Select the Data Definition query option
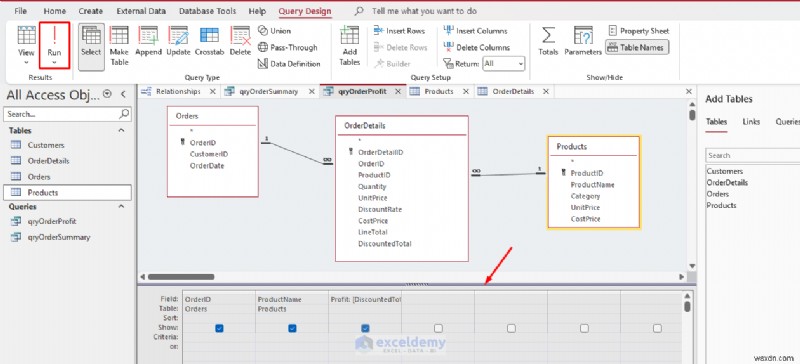Viewport: 800px width, 364px height. pos(289,64)
